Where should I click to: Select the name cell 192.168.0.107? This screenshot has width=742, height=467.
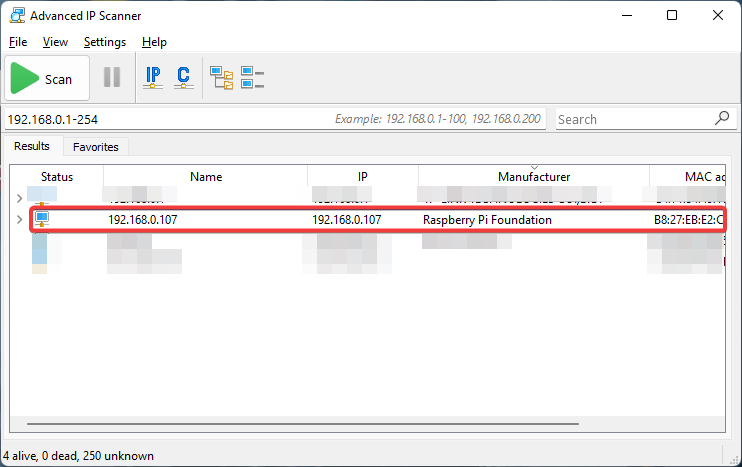coord(143,220)
